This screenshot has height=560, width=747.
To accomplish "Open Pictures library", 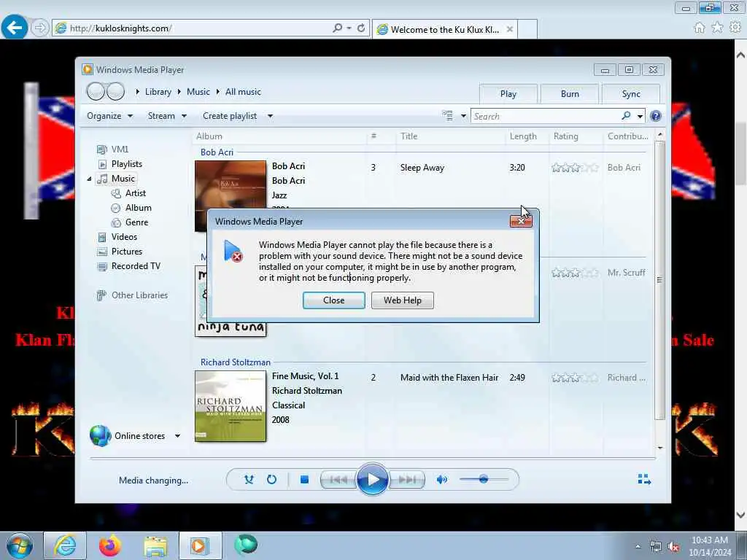I will pos(120,252).
